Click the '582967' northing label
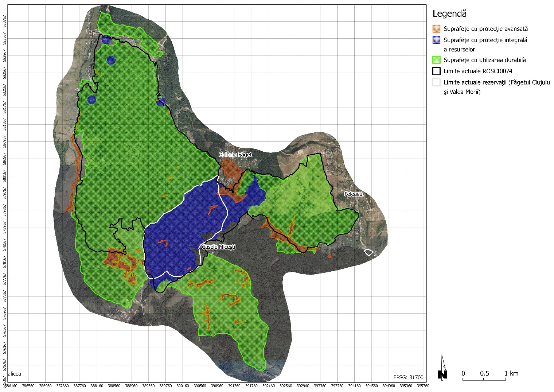554x392 pixels. point(4,56)
